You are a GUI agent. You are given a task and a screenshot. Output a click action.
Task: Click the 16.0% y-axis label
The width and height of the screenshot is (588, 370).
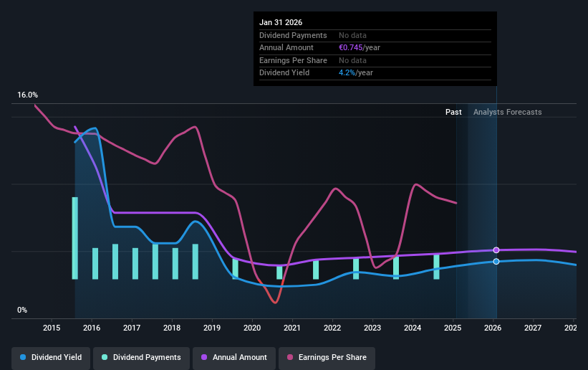pos(27,95)
